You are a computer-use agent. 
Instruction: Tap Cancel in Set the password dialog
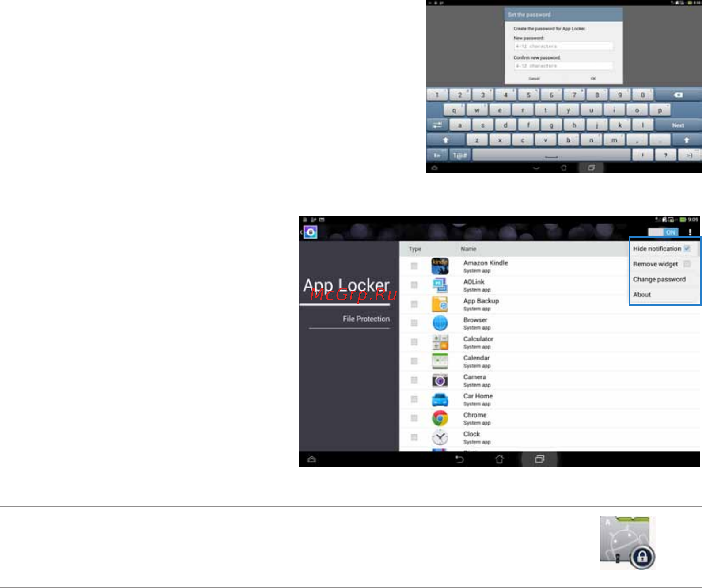tap(534, 79)
